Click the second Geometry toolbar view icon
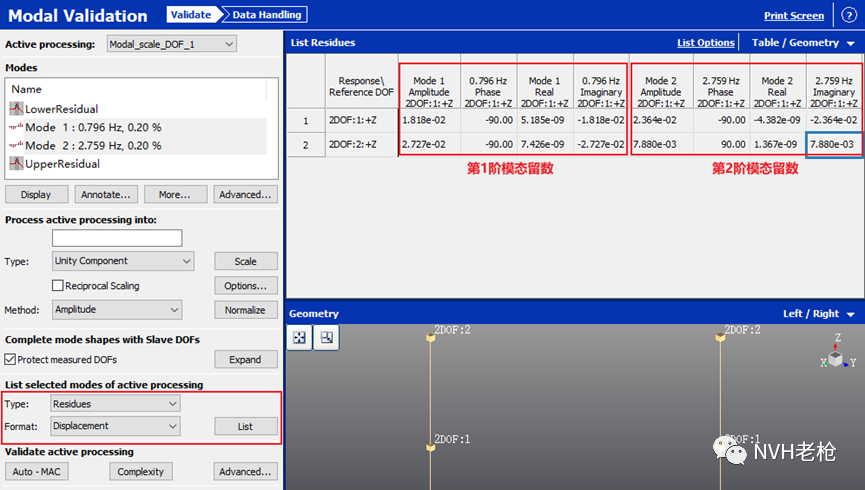 327,337
